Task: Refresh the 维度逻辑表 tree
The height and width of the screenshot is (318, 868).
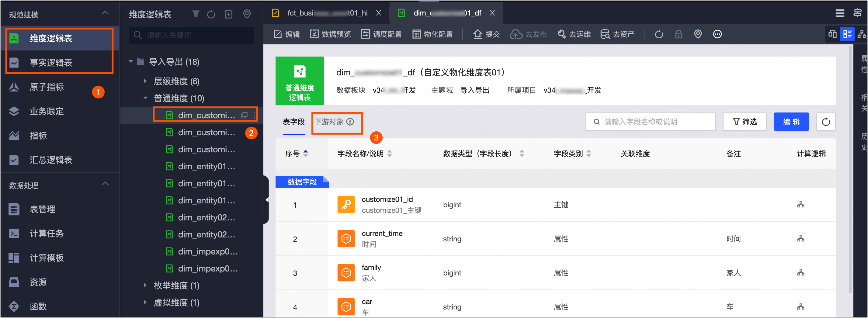Action: [211, 14]
